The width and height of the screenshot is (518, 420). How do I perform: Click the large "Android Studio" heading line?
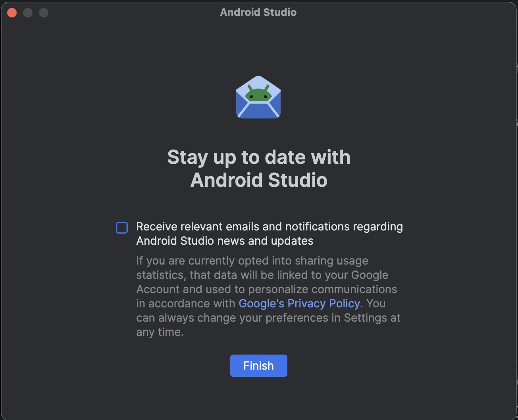point(259,180)
